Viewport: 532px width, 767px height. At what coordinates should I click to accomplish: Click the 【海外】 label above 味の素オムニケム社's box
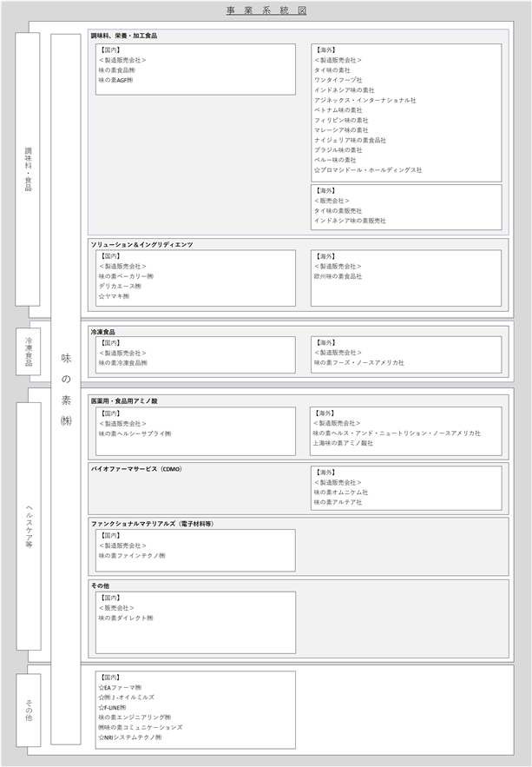(325, 473)
